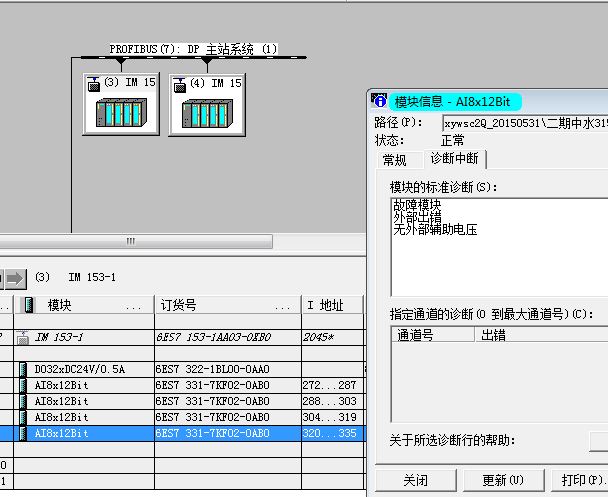Viewport: 608px width, 497px height.
Task: Click the 通道号 column header
Action: pos(433,335)
